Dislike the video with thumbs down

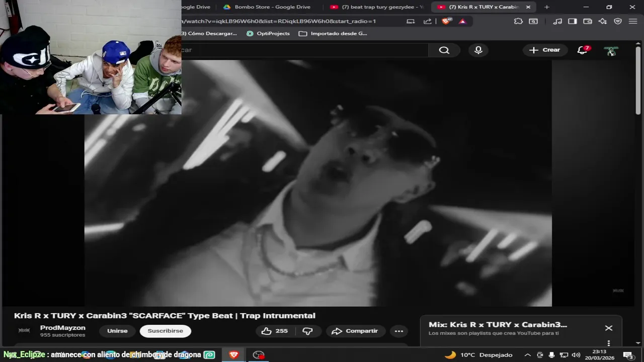tap(308, 331)
